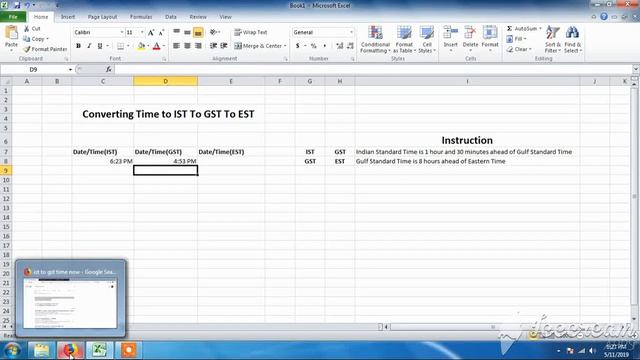Click the Cut scissors icon

(x=27, y=29)
